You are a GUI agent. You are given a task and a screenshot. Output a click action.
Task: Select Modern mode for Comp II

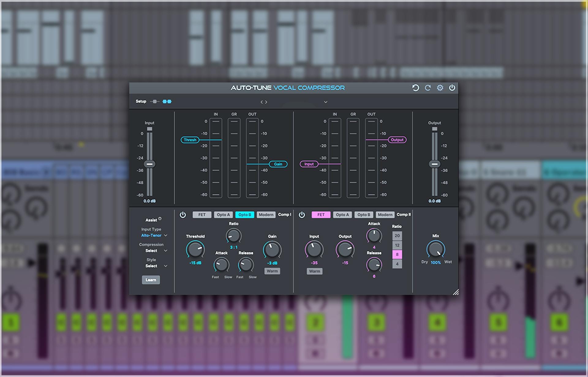(385, 215)
